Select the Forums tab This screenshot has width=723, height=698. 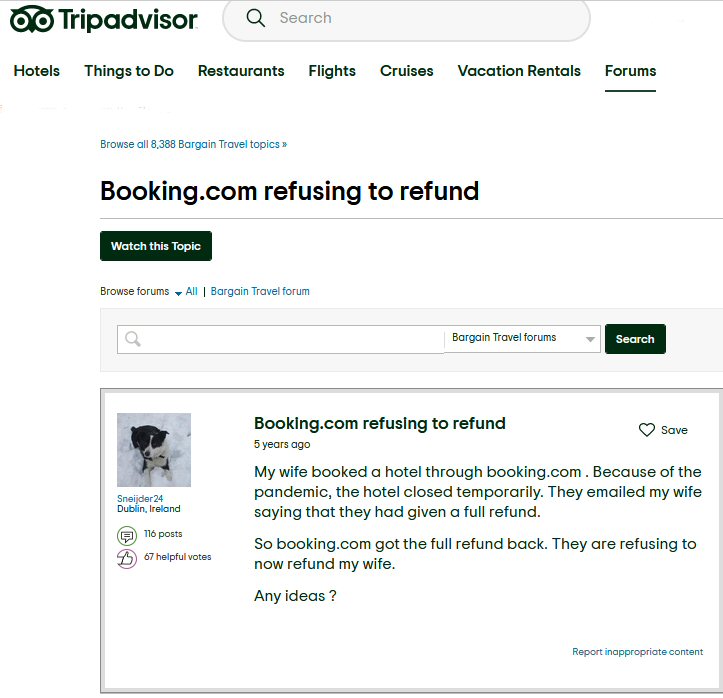tap(630, 71)
